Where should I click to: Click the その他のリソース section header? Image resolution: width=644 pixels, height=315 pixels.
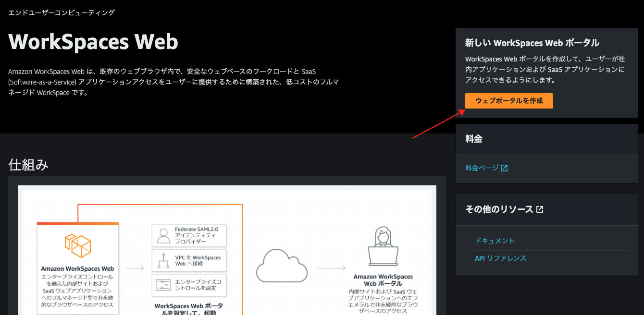[499, 209]
